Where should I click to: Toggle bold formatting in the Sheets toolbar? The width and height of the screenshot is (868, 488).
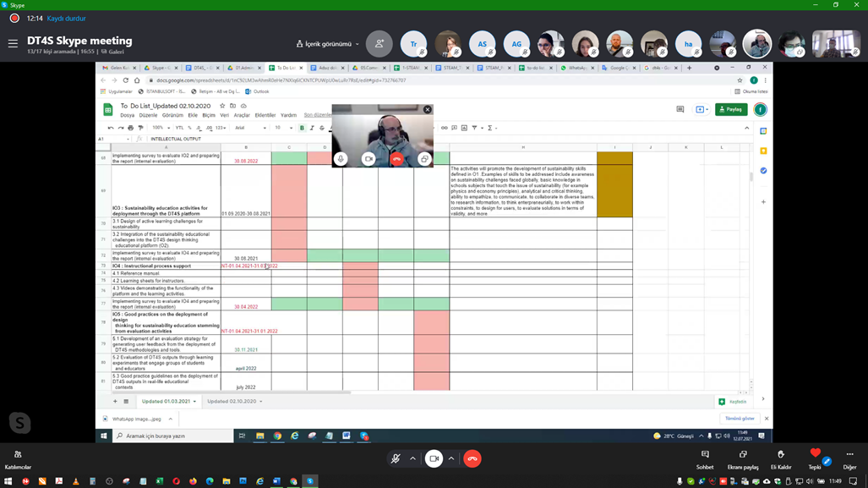(302, 128)
